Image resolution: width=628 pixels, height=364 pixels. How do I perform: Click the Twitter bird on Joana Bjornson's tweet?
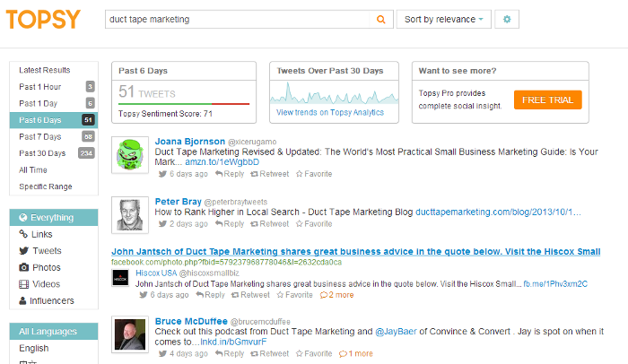coord(162,174)
